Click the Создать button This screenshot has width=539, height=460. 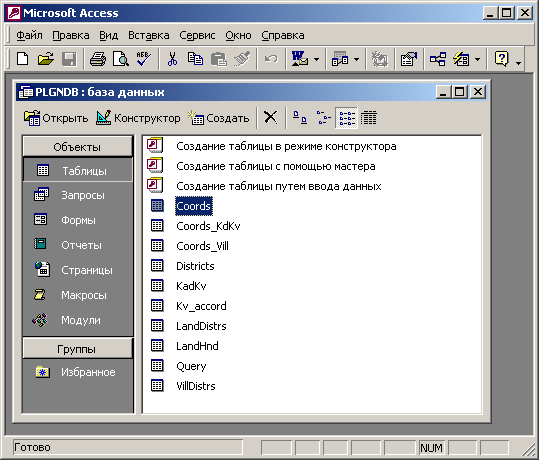tap(219, 118)
